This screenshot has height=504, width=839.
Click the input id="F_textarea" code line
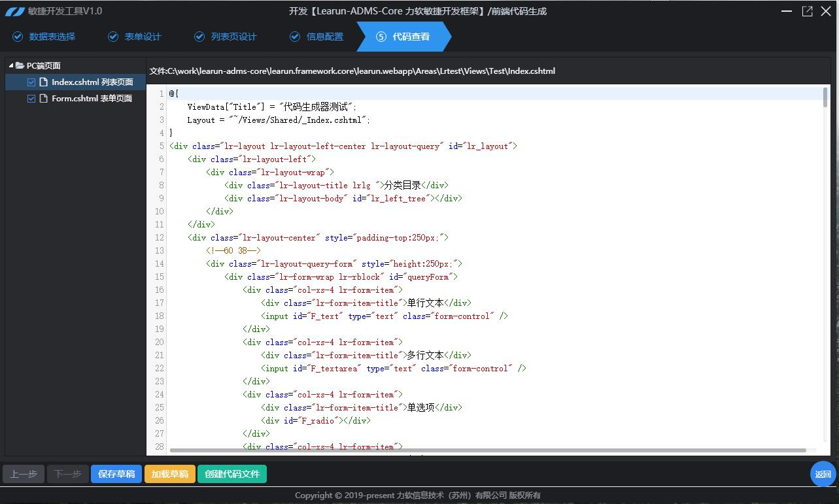click(x=394, y=368)
